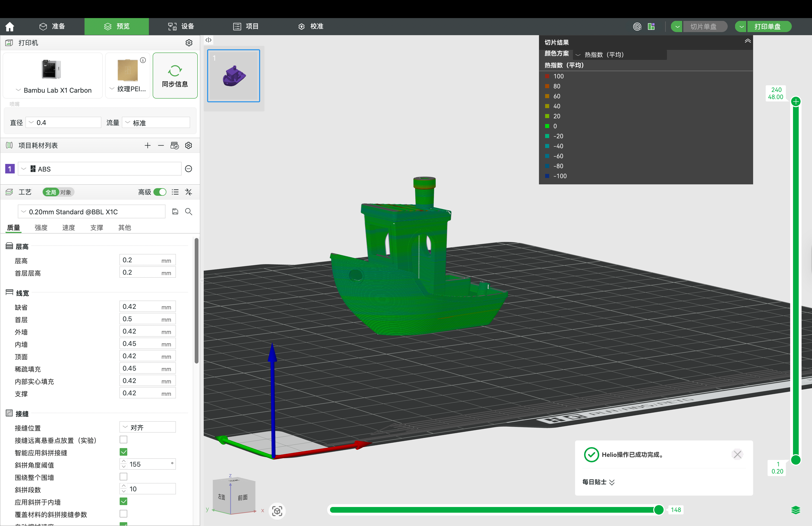Viewport: 812px width, 526px height.
Task: Enable 围绕整个围墙 checkbox
Action: point(123,477)
